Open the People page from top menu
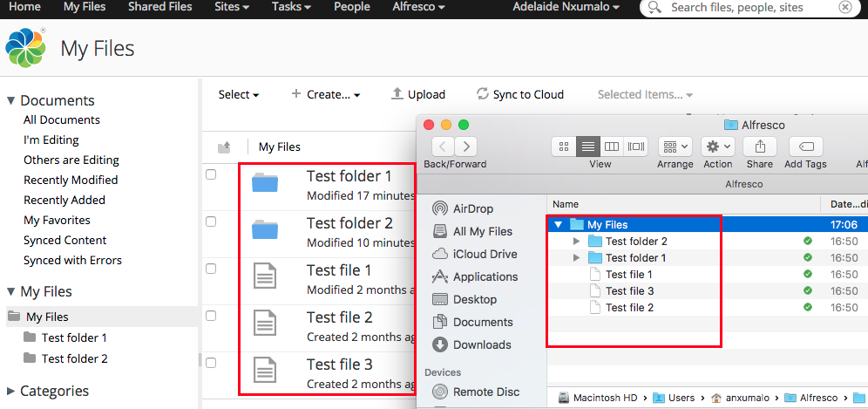The width and height of the screenshot is (868, 409). (x=351, y=7)
